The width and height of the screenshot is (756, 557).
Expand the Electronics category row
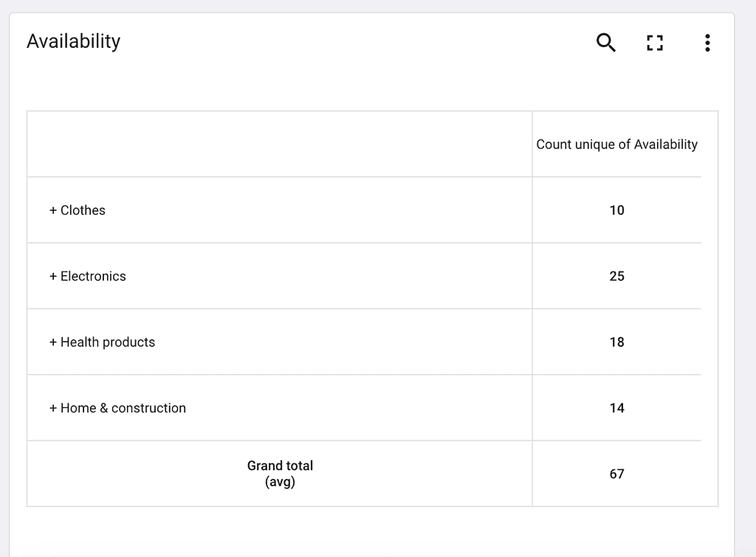[53, 277]
